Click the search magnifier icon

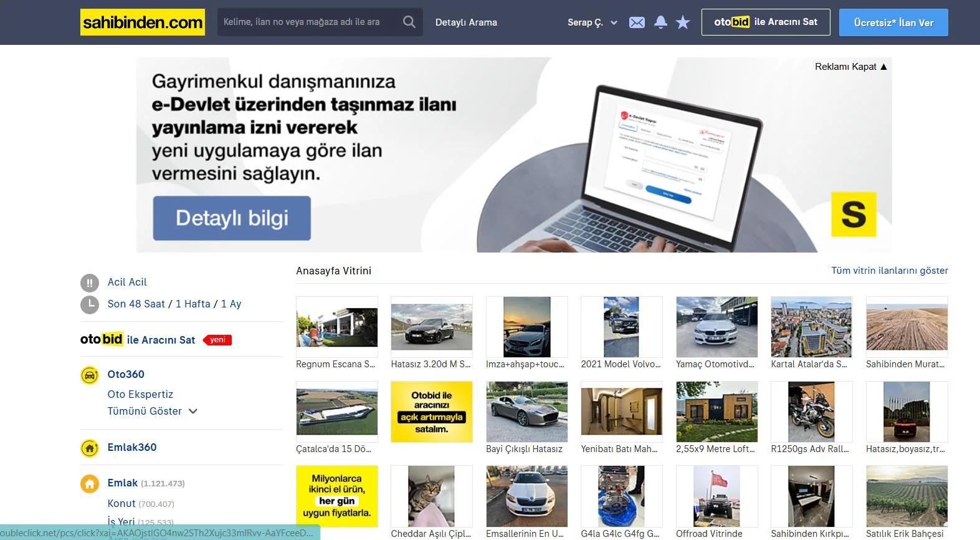coord(409,22)
